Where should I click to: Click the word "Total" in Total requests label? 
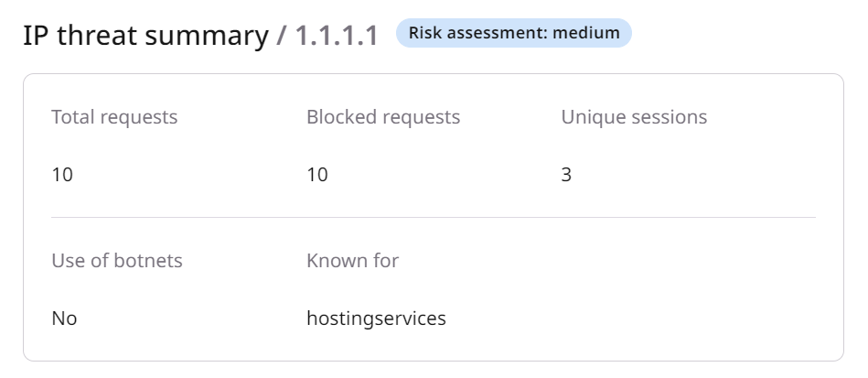click(73, 117)
